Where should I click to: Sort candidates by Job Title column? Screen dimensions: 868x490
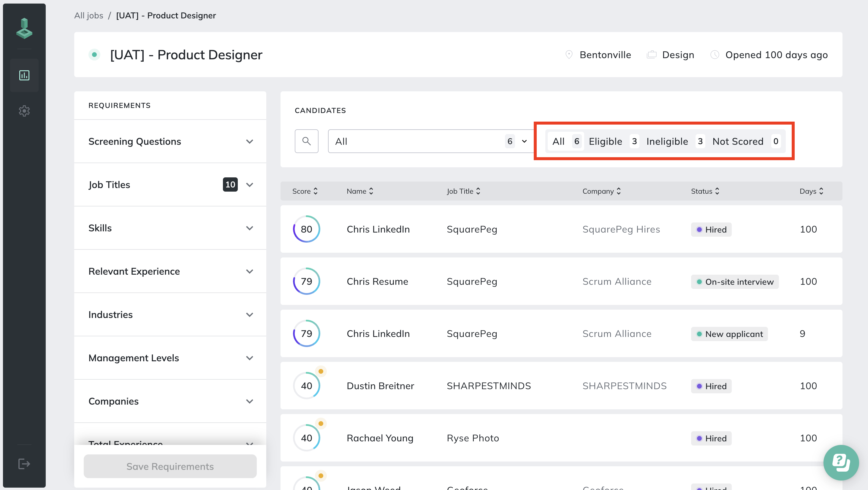463,191
